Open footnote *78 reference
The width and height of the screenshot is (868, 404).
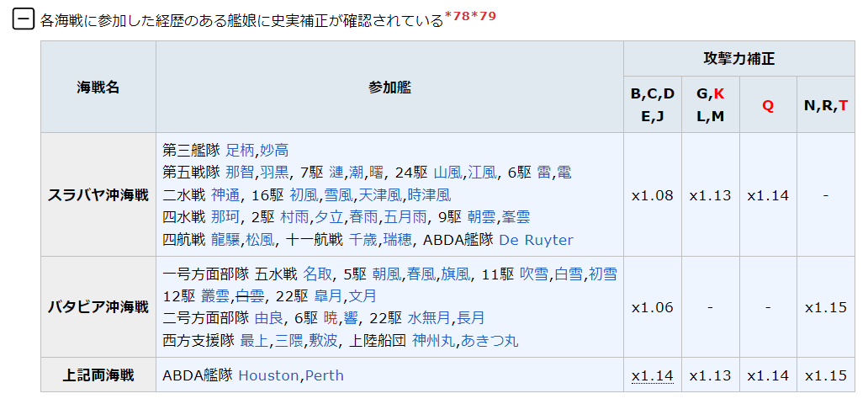458,15
